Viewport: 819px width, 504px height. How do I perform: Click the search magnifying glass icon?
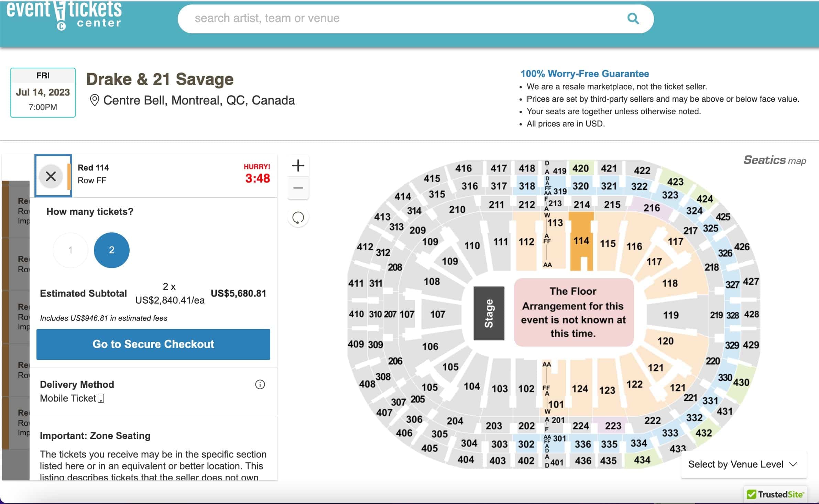tap(633, 18)
